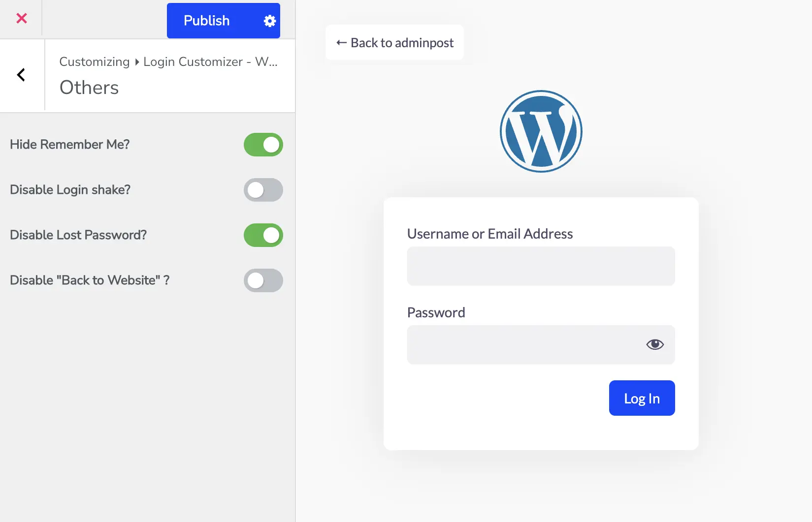Click the Password field label

click(x=436, y=312)
